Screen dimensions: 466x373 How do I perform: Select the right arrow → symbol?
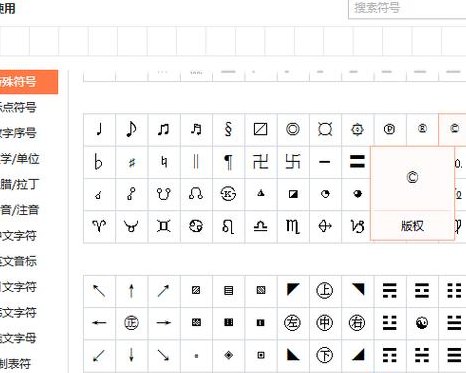coord(164,323)
